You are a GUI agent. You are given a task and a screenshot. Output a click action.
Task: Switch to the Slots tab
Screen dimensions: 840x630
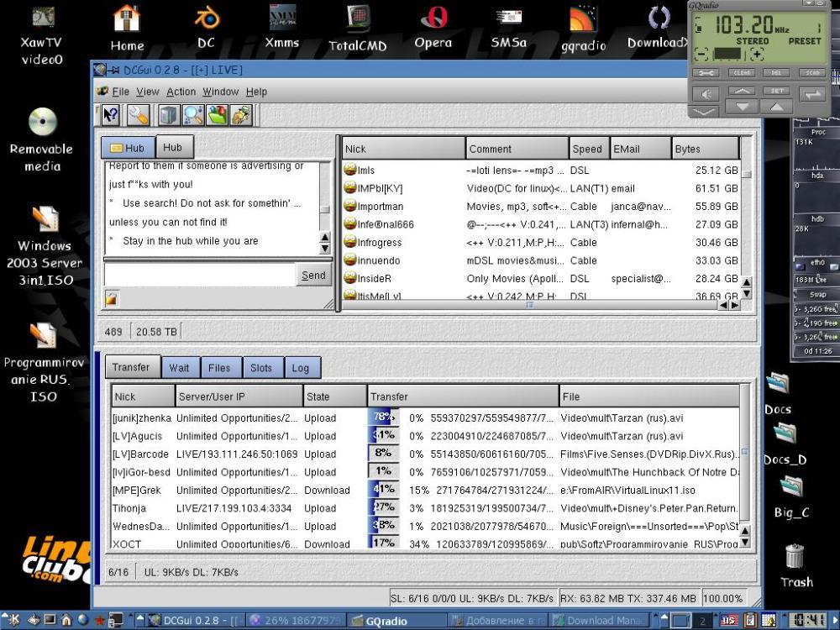tap(261, 368)
